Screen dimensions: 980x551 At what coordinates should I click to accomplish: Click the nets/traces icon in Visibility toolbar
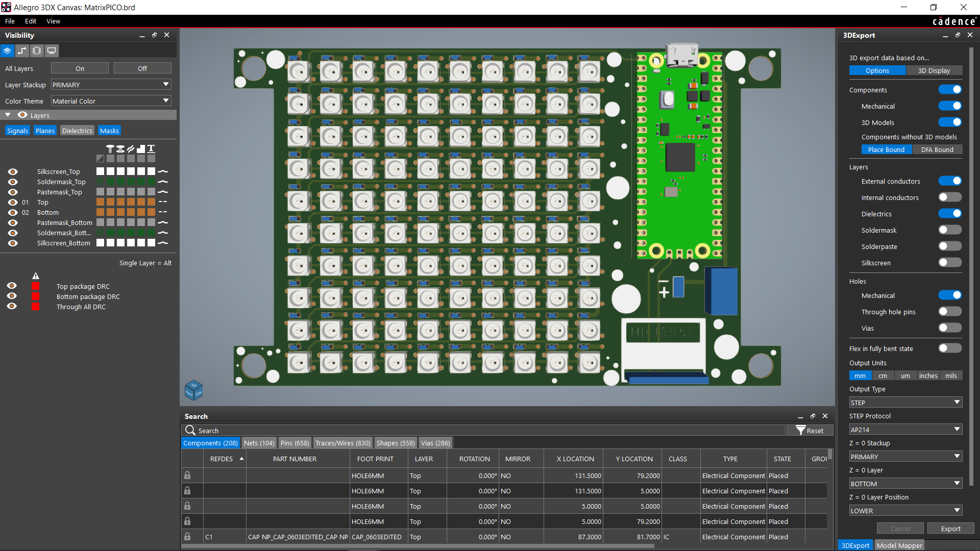tap(22, 51)
